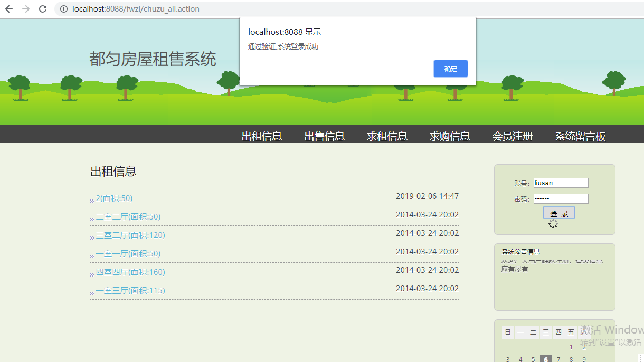
Task: Click the 三 weekday header in calendar
Action: click(x=546, y=332)
